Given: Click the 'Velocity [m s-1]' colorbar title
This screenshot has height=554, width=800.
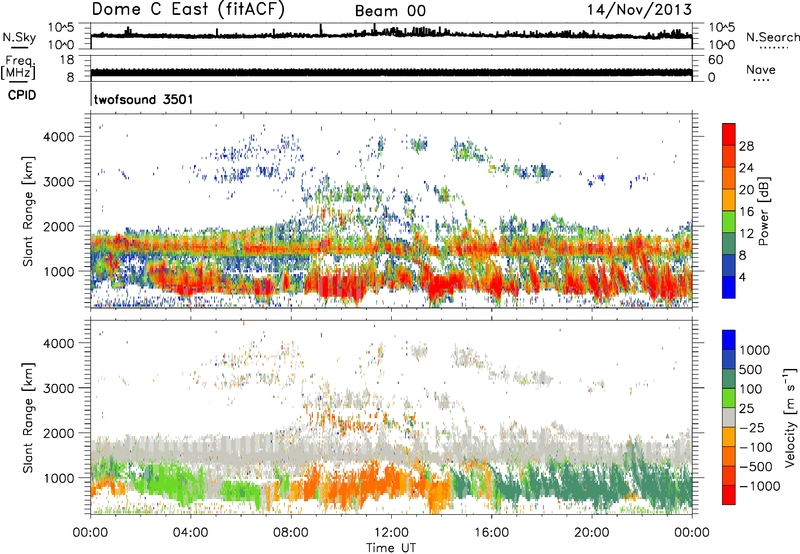Looking at the screenshot, I should [x=790, y=417].
